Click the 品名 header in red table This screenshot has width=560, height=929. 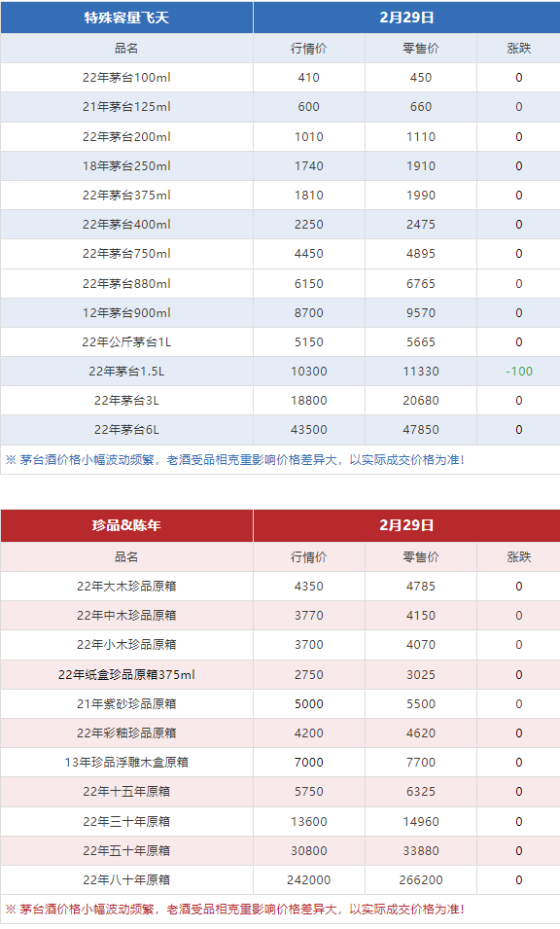tap(126, 557)
